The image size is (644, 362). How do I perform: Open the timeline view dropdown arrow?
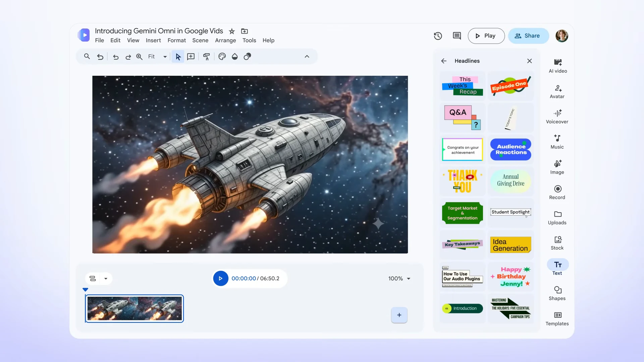click(x=106, y=279)
